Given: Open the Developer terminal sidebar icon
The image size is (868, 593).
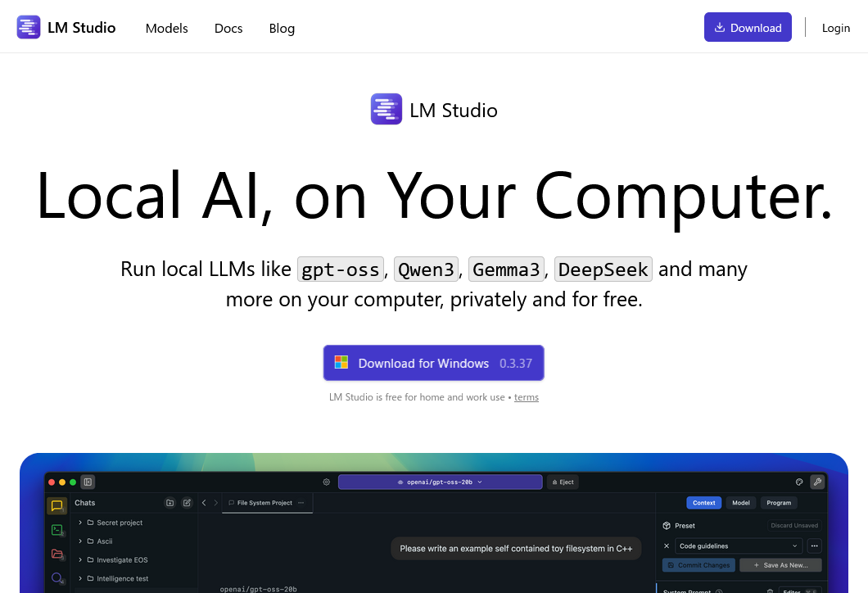Looking at the screenshot, I should 57,530.
